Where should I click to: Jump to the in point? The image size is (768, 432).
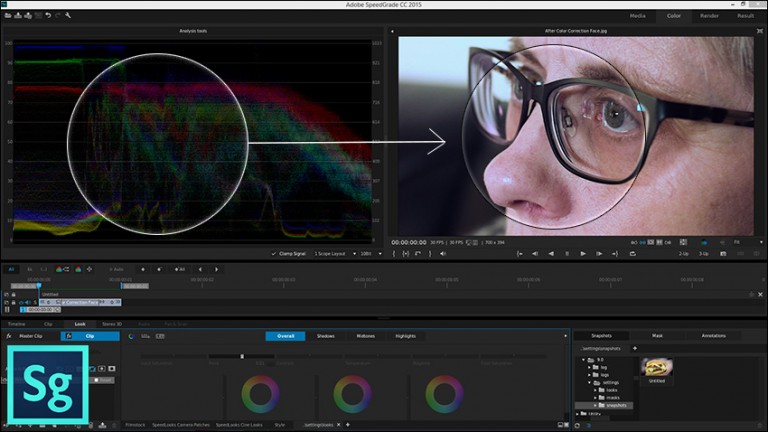[x=520, y=254]
